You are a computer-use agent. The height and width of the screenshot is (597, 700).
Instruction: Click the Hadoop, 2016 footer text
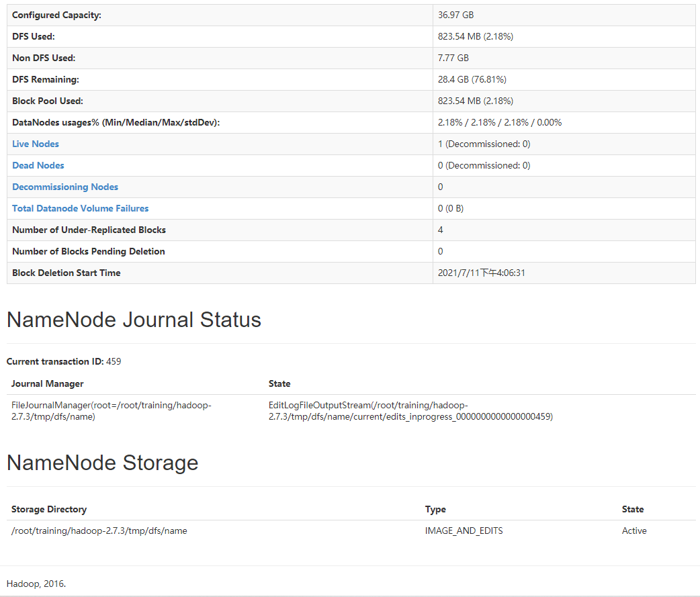click(36, 584)
